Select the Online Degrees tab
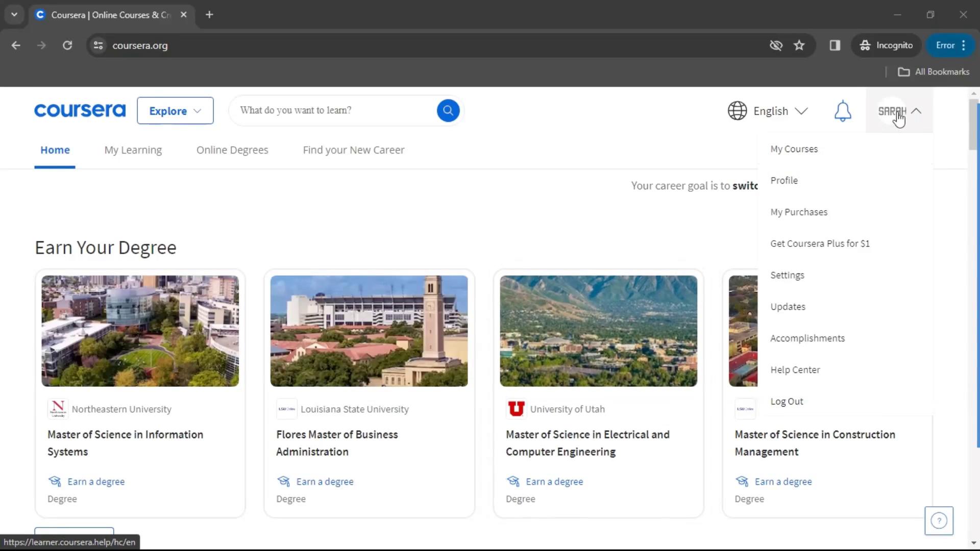980x551 pixels. [232, 149]
